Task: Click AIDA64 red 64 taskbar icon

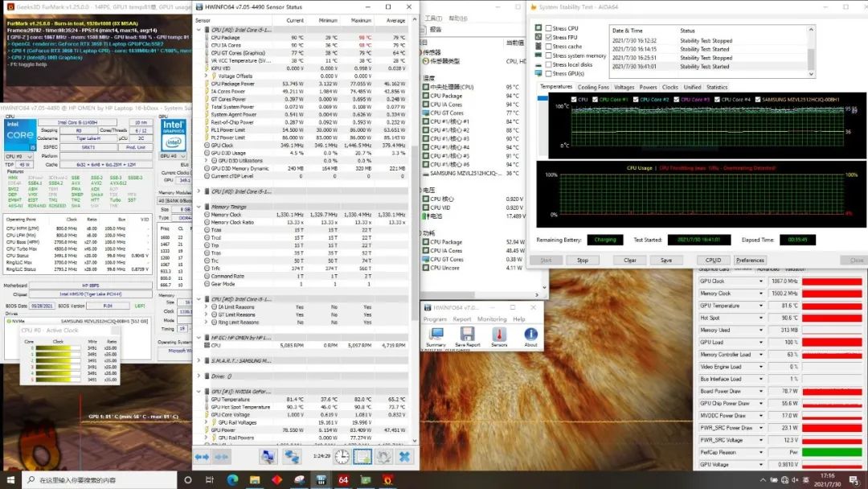Action: pyautogui.click(x=343, y=479)
